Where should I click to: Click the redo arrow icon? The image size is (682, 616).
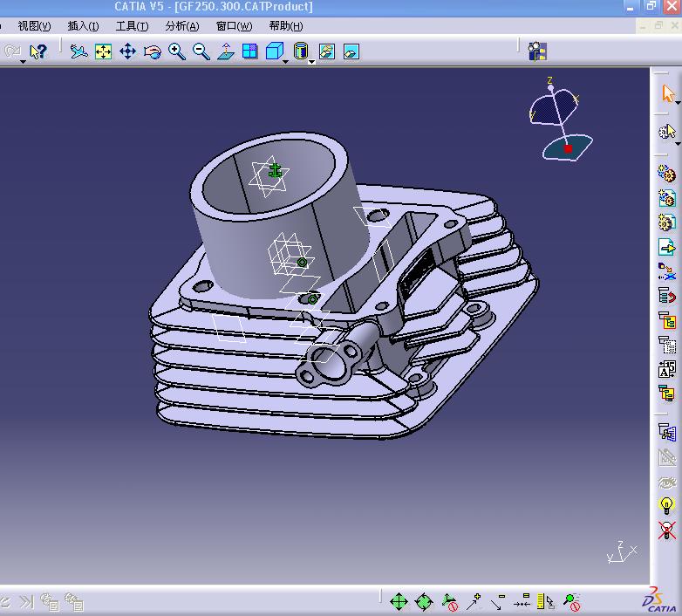(x=12, y=51)
